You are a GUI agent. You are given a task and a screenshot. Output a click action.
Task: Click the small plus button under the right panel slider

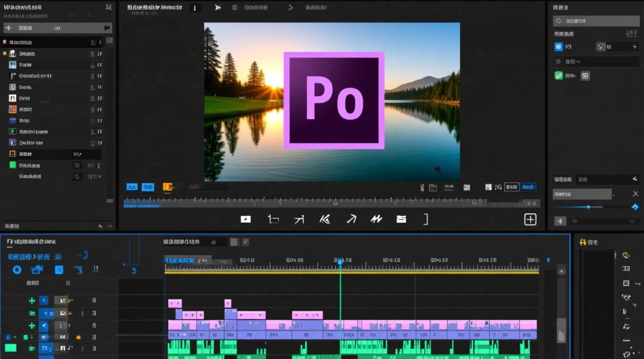560,221
